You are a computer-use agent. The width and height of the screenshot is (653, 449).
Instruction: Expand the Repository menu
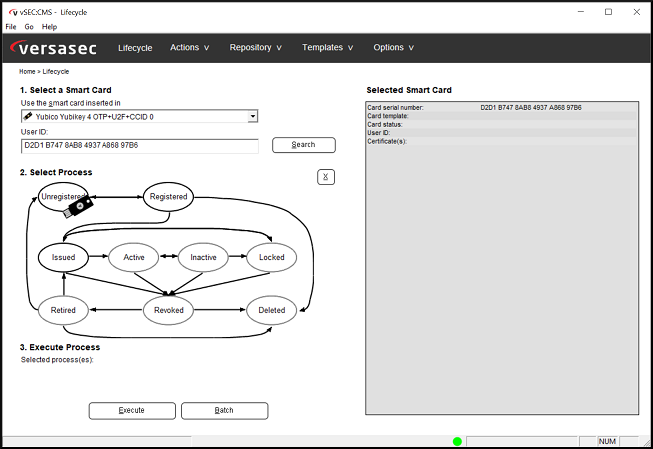click(x=255, y=47)
